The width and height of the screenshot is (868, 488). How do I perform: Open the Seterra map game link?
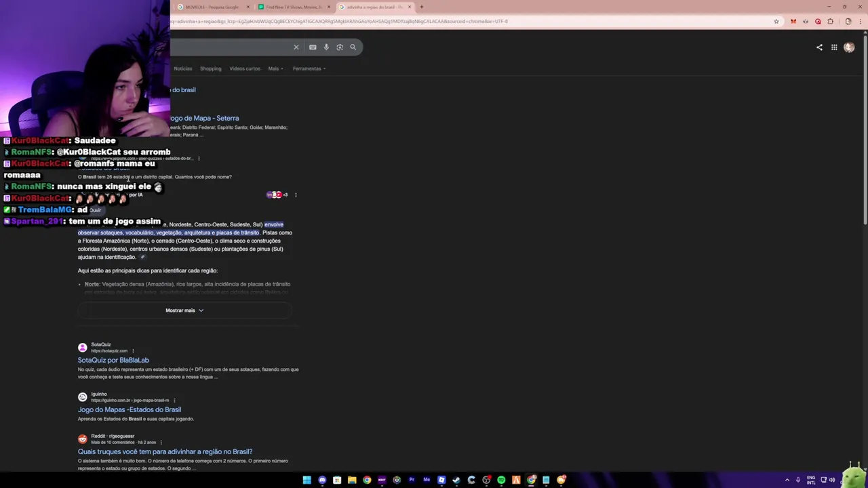(x=204, y=118)
